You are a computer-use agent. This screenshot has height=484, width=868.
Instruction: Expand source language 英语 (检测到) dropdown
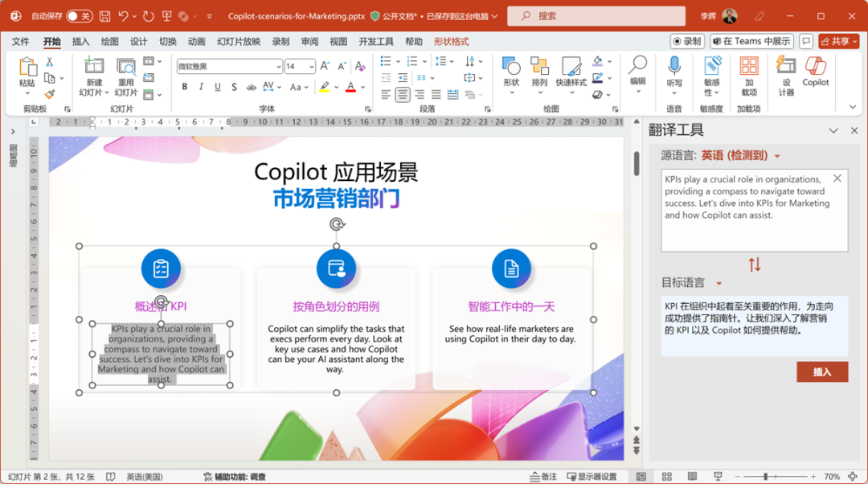click(x=777, y=156)
